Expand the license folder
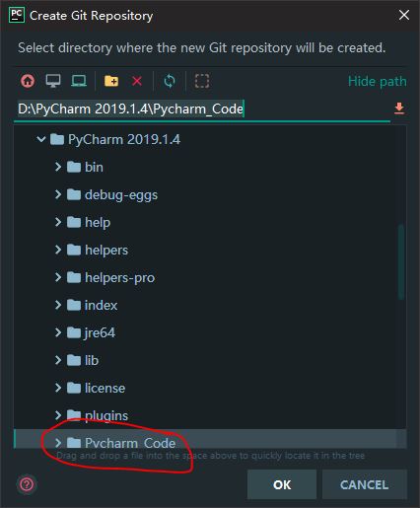 (x=58, y=388)
